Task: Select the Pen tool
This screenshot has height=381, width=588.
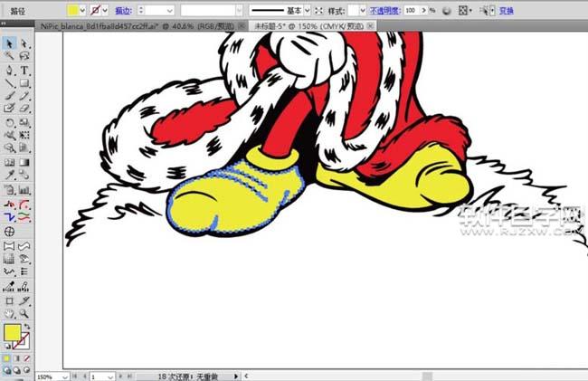Action: pos(9,70)
